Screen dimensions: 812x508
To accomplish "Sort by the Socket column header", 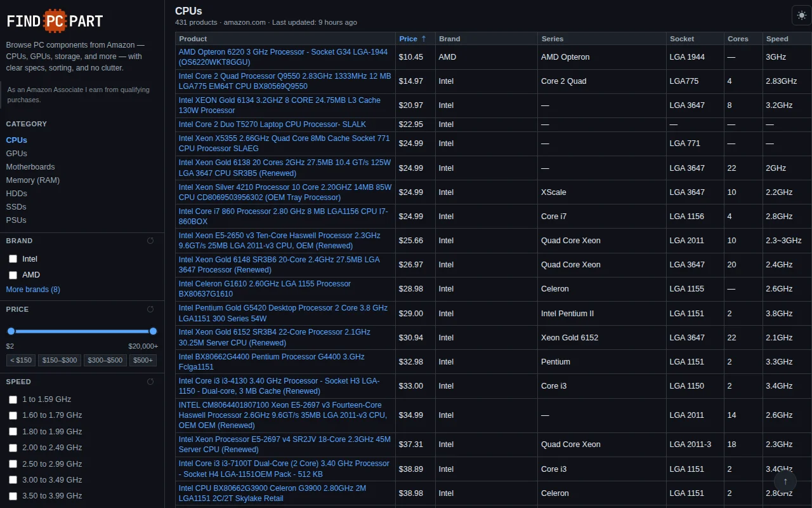I will coord(695,39).
